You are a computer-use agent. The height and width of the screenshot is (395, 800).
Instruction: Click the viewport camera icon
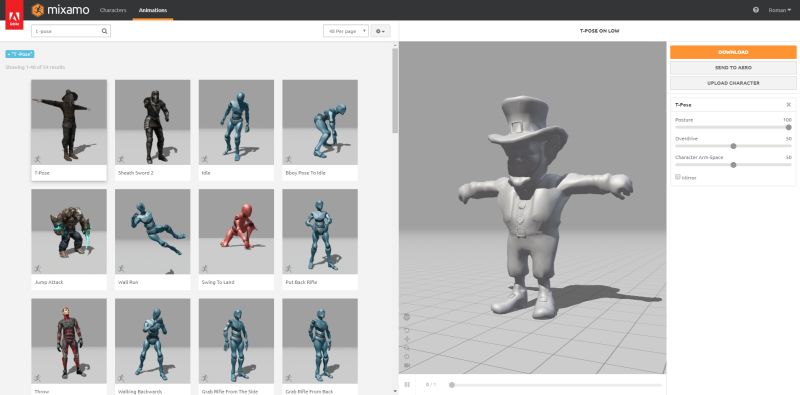[x=407, y=365]
